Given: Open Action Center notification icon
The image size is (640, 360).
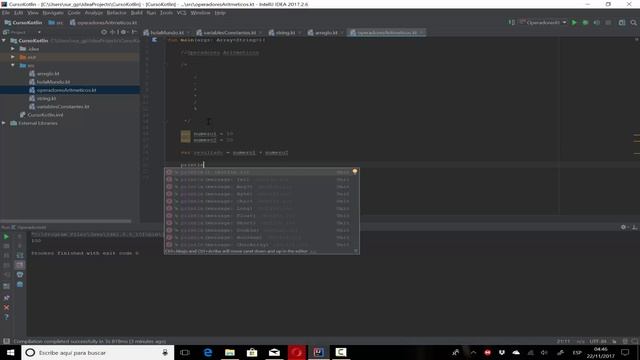Looking at the screenshot, I should pyautogui.click(x=625, y=352).
